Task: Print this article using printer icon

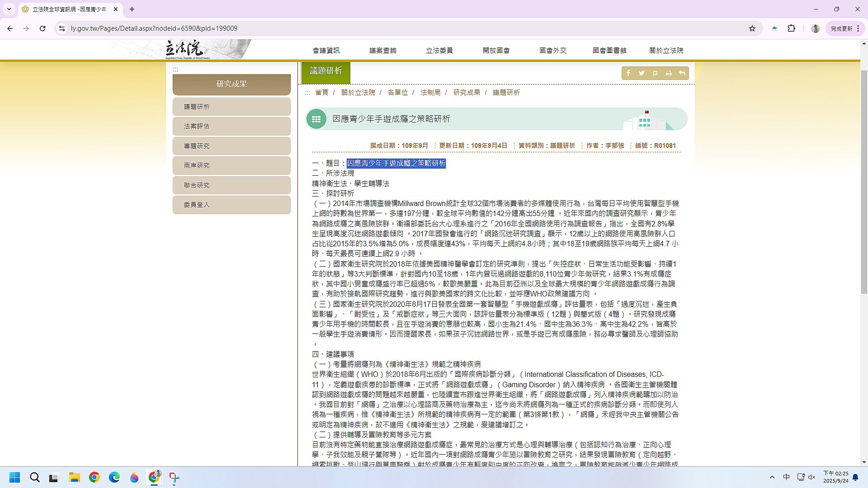Action: click(669, 73)
